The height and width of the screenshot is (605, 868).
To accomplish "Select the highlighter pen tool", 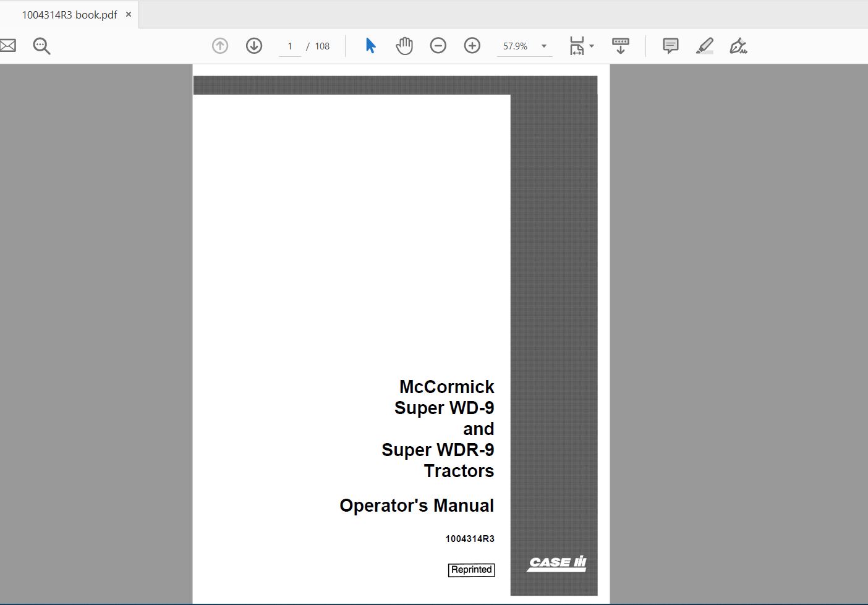I will pyautogui.click(x=705, y=46).
